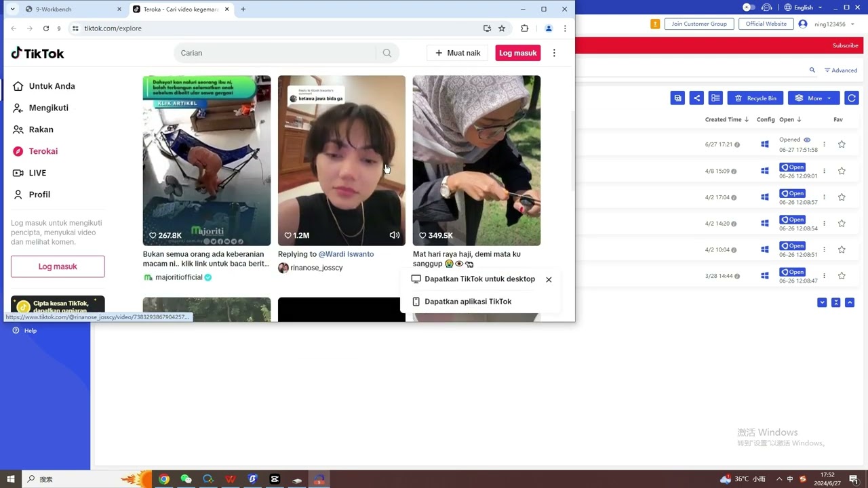Viewport: 868px width, 488px height.
Task: Open the hijab woman video thumbnail
Action: tap(477, 161)
